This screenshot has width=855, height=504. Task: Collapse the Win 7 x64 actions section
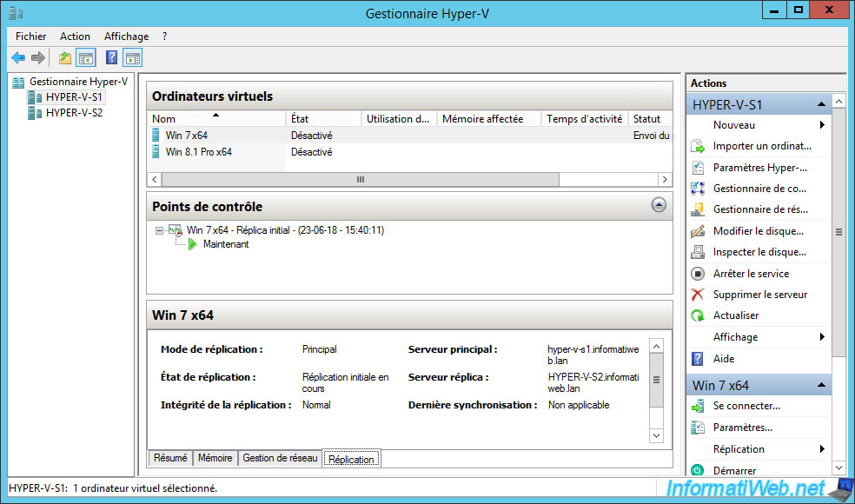click(821, 386)
